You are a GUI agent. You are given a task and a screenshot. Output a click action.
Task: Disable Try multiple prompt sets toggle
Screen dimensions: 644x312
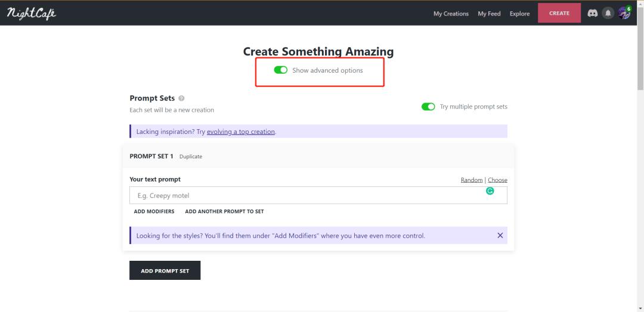[428, 107]
